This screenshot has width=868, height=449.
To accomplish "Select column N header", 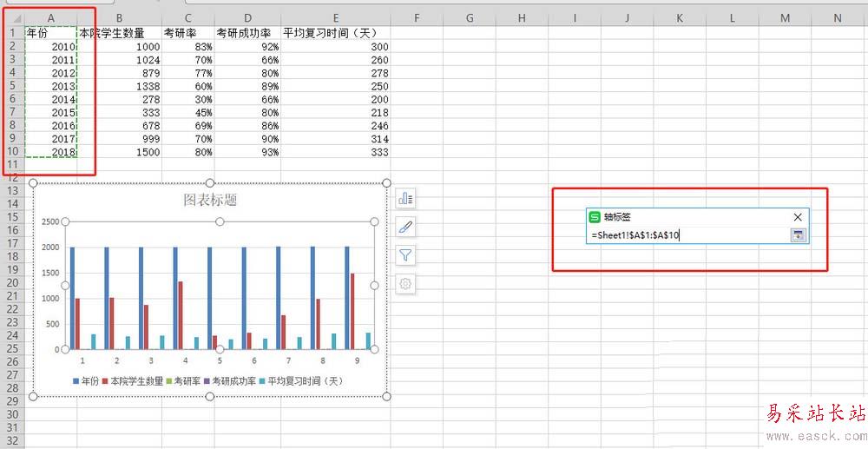I will pyautogui.click(x=837, y=17).
